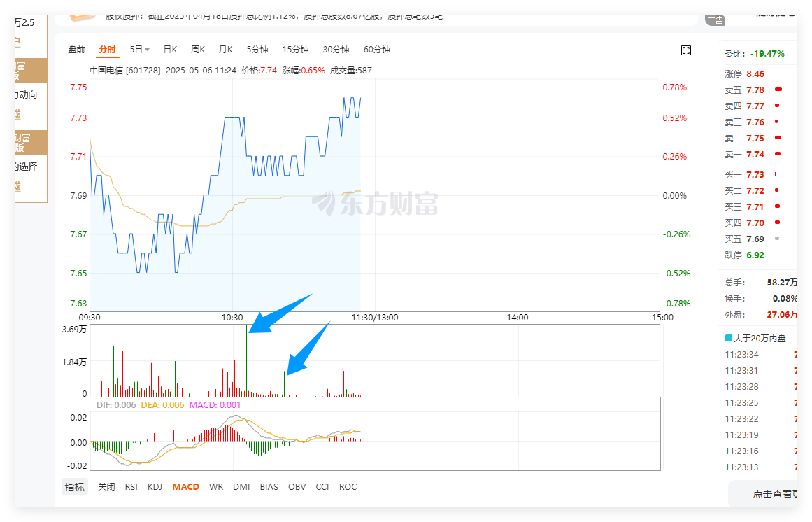Select the CCI indicator
The width and height of the screenshot is (812, 522).
tap(322, 487)
